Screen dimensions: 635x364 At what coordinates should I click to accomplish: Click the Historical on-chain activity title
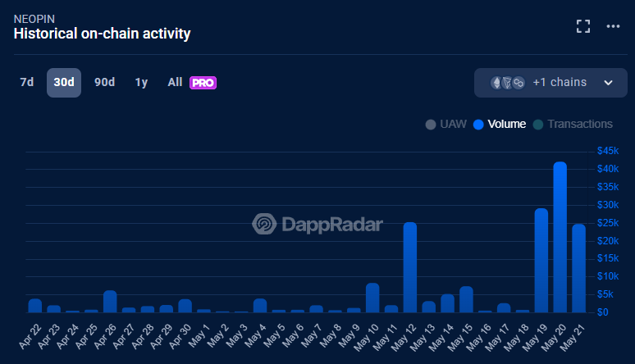[x=102, y=34]
